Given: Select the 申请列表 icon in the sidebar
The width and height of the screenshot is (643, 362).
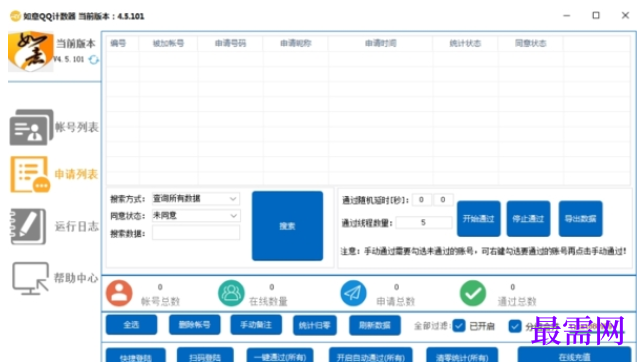Looking at the screenshot, I should (30, 175).
